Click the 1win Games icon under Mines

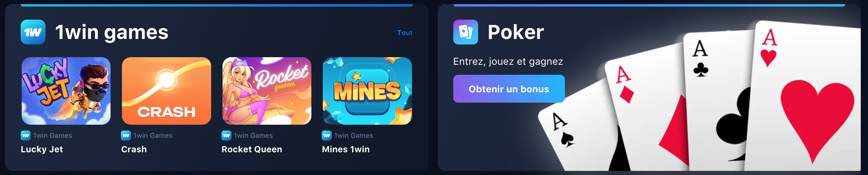327,135
